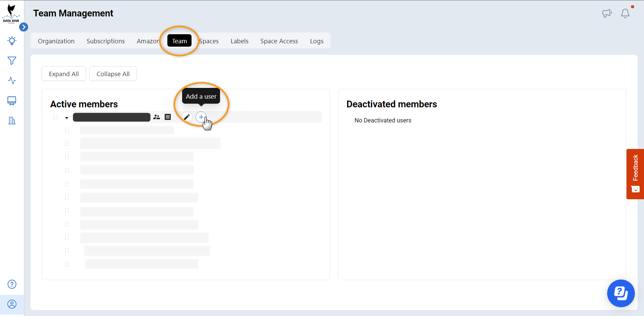Open the notifications bell
This screenshot has height=316, width=644.
coord(625,13)
